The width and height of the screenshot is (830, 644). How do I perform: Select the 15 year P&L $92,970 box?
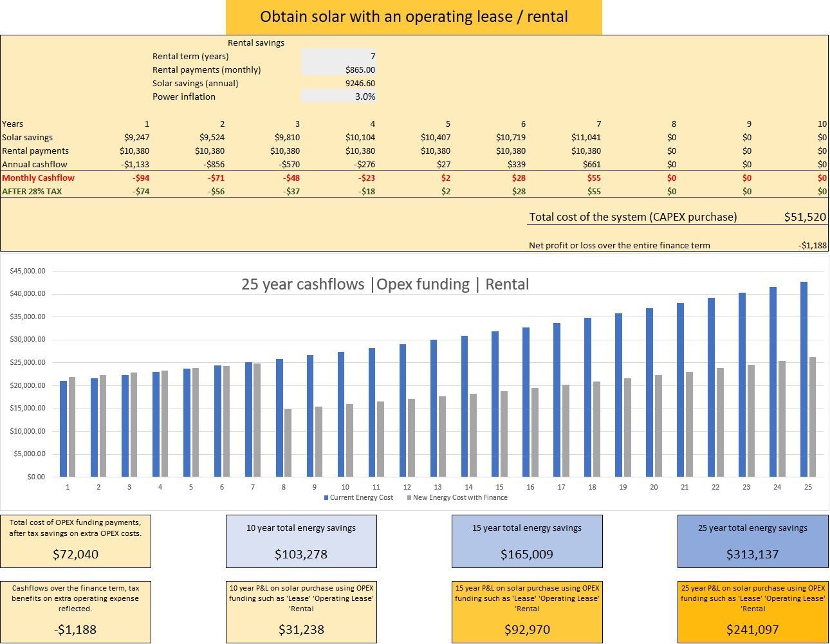click(527, 612)
